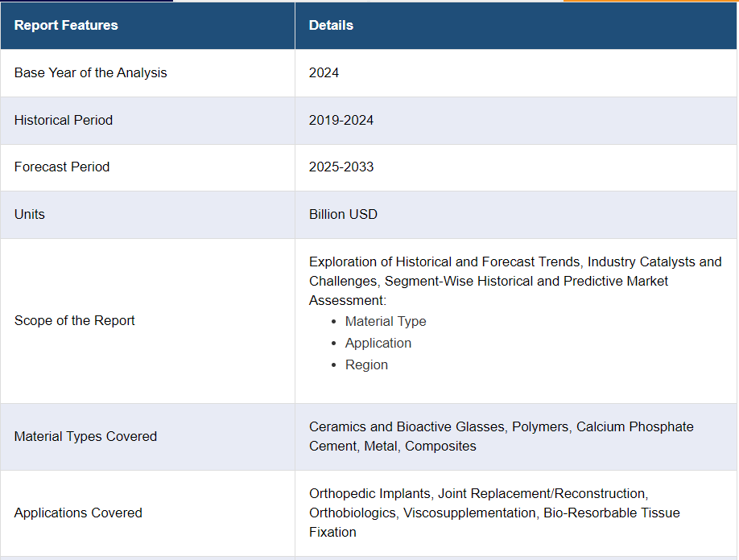Select the Scope of the Report label

click(74, 320)
